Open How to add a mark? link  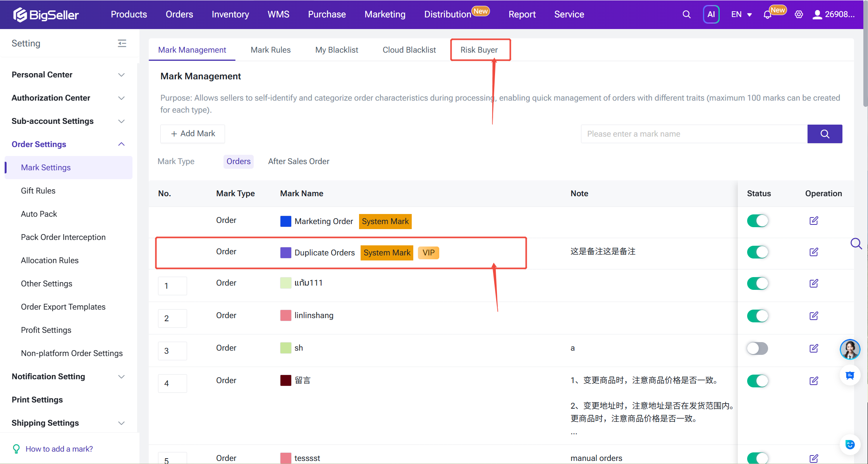coord(59,449)
